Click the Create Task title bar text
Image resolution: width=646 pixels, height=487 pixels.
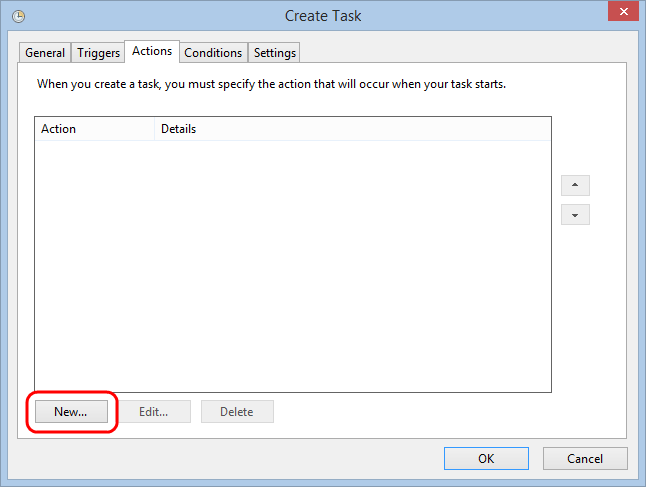click(323, 16)
